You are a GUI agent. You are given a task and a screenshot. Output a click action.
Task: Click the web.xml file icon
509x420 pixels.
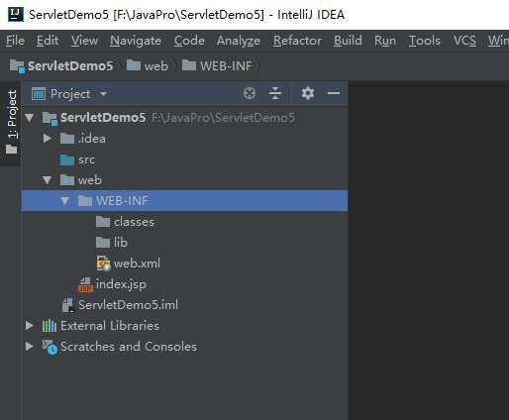click(103, 263)
